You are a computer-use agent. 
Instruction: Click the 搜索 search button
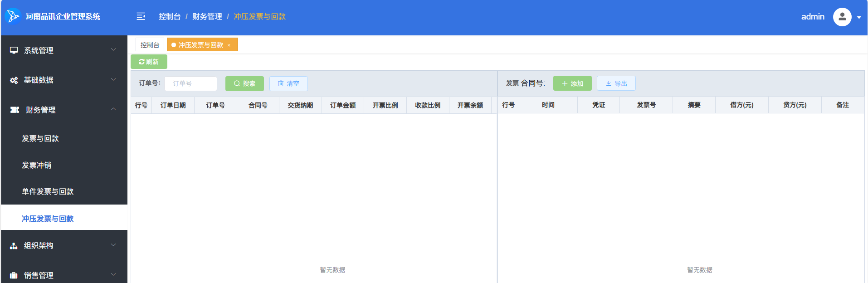point(244,83)
